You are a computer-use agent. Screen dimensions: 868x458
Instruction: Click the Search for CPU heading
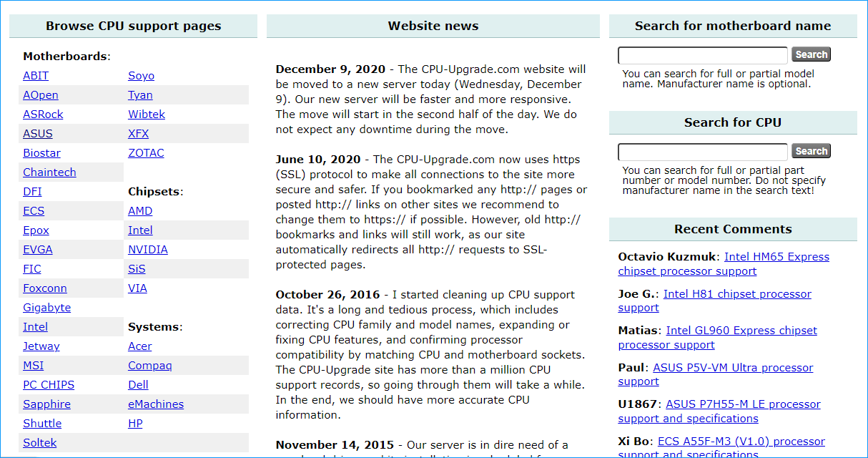(733, 122)
